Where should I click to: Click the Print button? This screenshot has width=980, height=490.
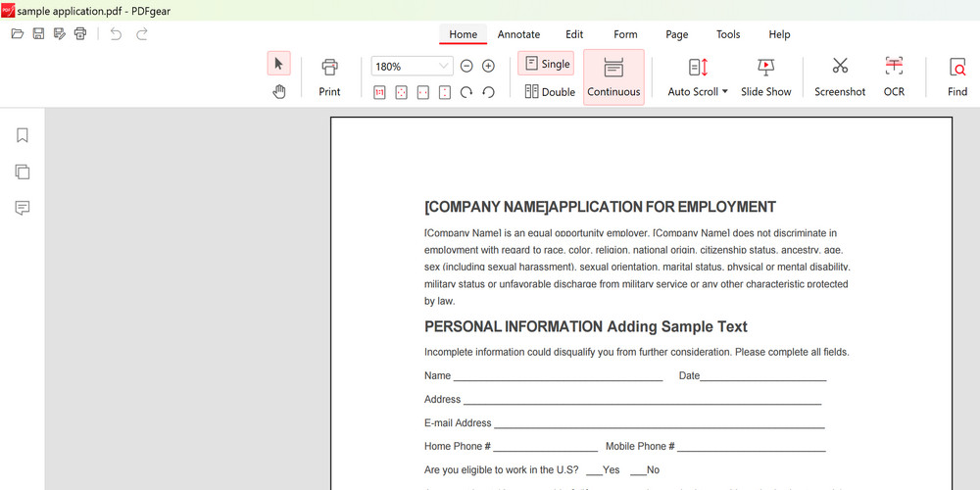329,76
